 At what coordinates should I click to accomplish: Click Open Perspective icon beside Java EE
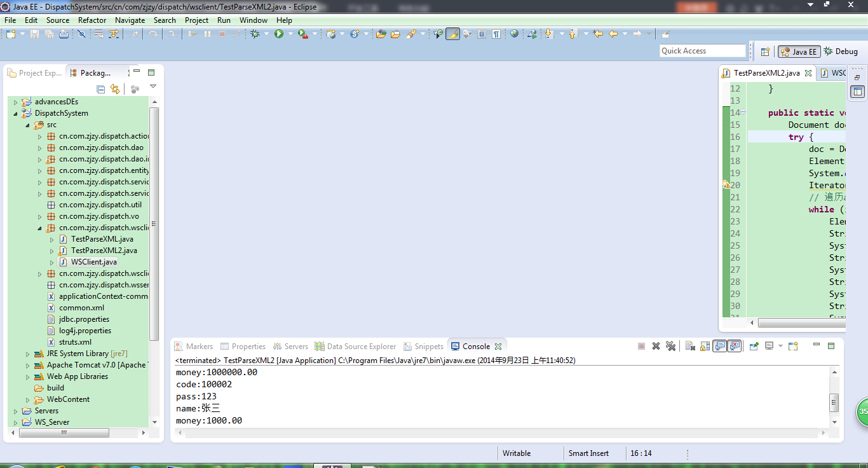(766, 52)
